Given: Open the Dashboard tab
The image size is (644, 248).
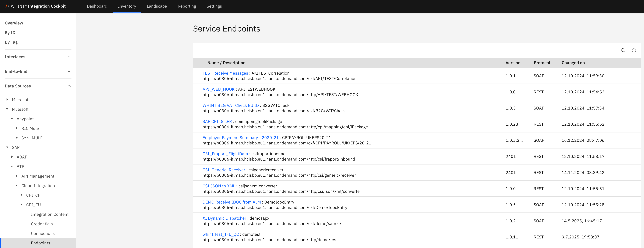Looking at the screenshot, I should pyautogui.click(x=97, y=6).
